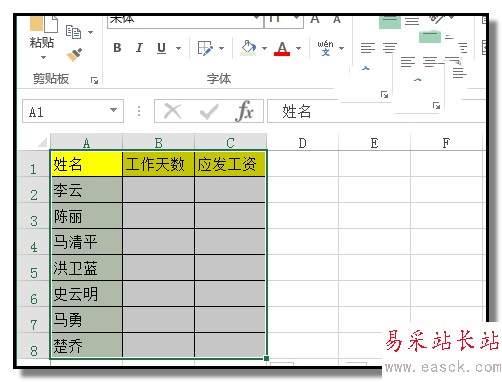Click the font size box
The width and height of the screenshot is (502, 382).
coord(283,21)
